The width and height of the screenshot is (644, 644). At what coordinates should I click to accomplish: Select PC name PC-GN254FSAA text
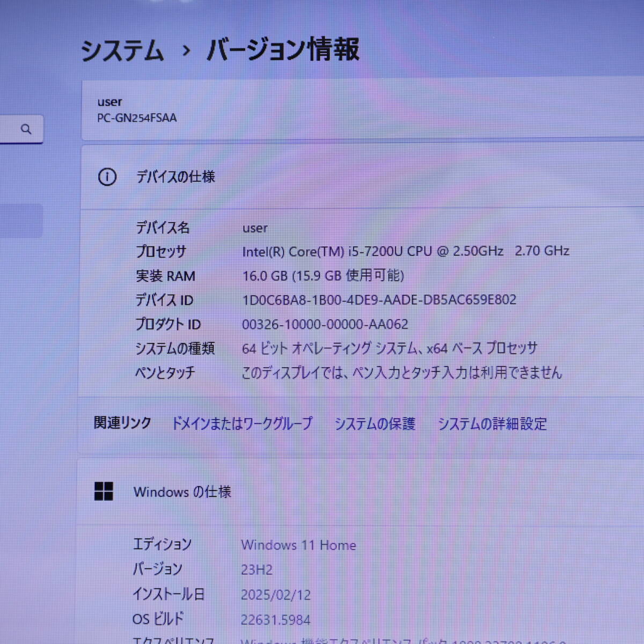click(137, 118)
